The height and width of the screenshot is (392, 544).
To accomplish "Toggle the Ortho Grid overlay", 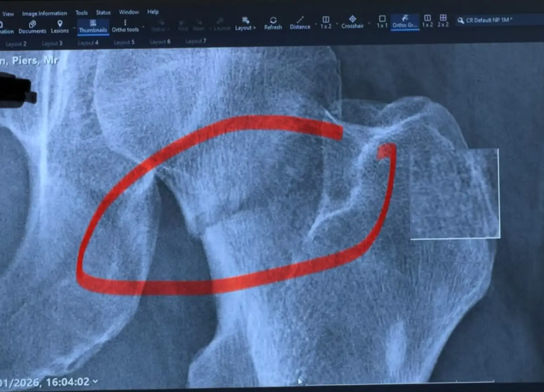I will 405,22.
